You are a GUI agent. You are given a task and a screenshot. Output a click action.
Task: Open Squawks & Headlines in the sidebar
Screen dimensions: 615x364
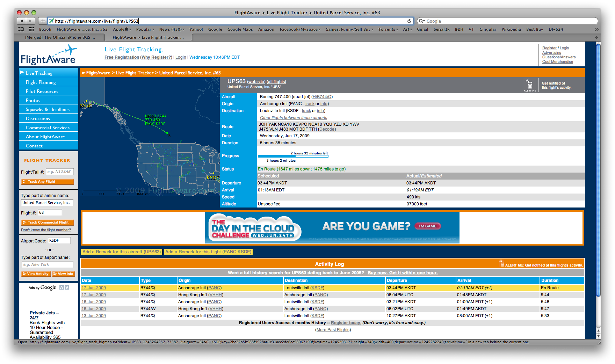49,109
